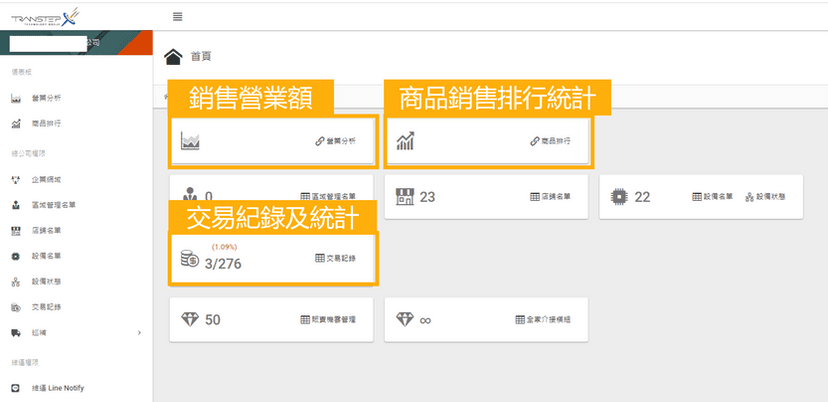Open 交易紀錄 from the sidebar menu
828x402 pixels.
point(46,306)
